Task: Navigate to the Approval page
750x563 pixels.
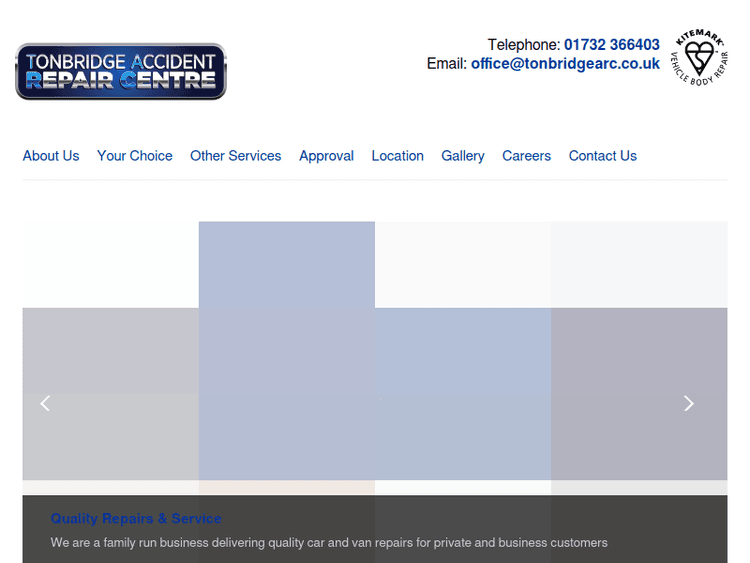Action: pos(326,156)
